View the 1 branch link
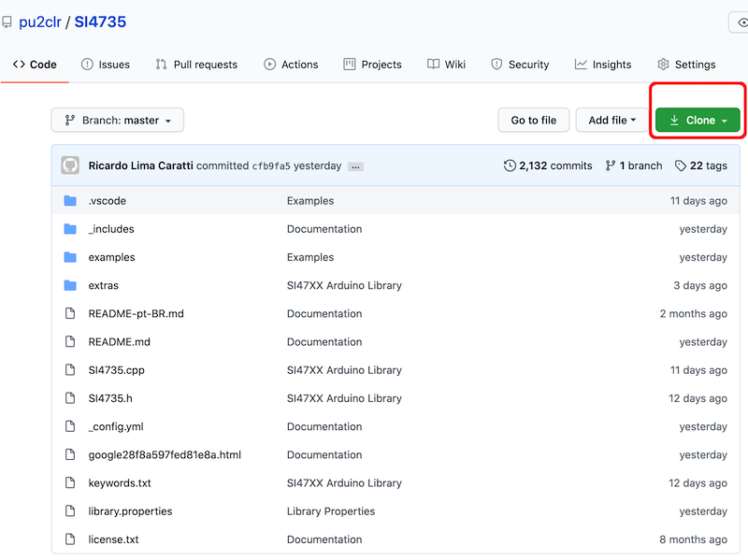Image resolution: width=748 pixels, height=560 pixels. 634,165
